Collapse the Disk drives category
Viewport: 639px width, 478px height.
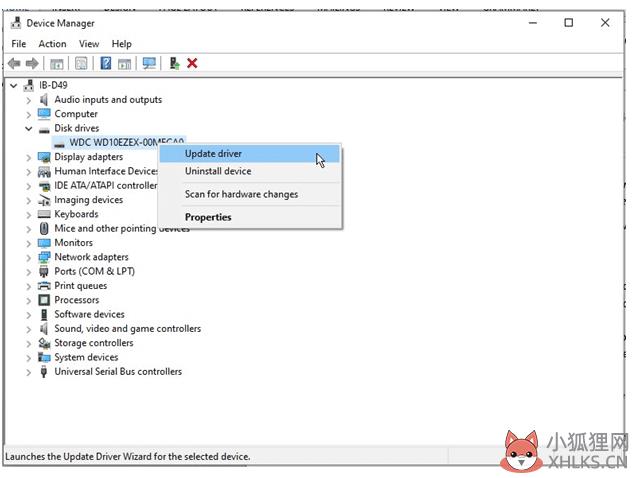[29, 128]
